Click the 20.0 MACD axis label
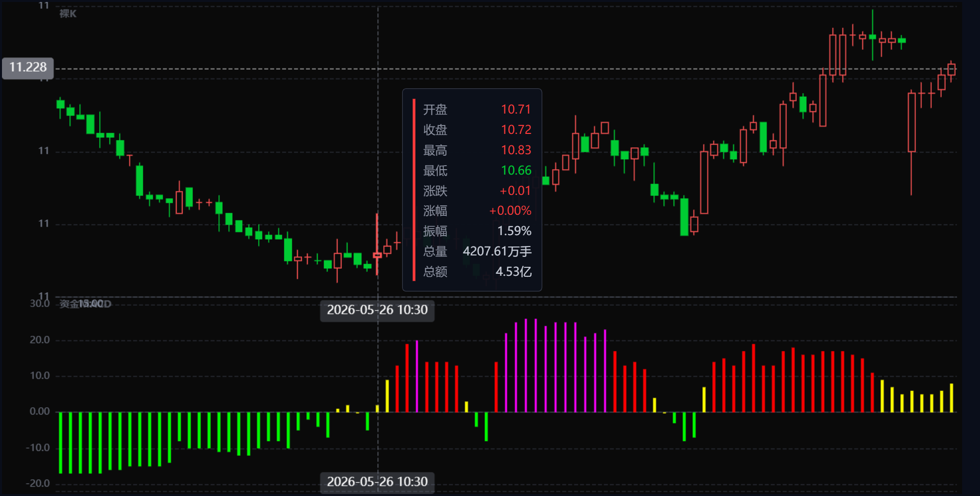Viewport: 980px width, 496px height. pyautogui.click(x=40, y=340)
